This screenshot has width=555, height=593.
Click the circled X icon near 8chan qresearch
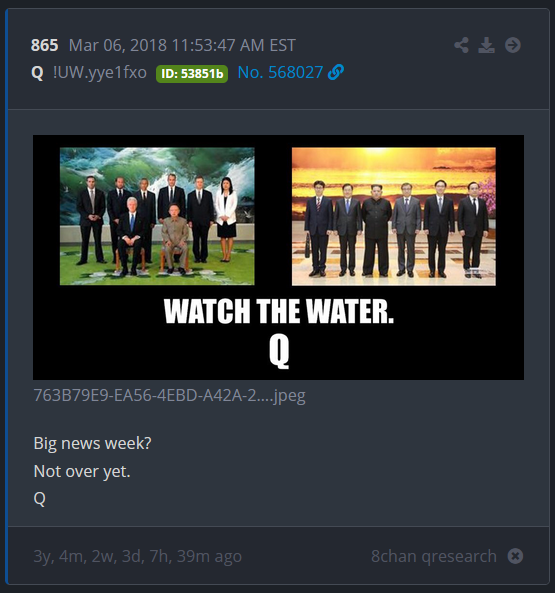coord(515,556)
